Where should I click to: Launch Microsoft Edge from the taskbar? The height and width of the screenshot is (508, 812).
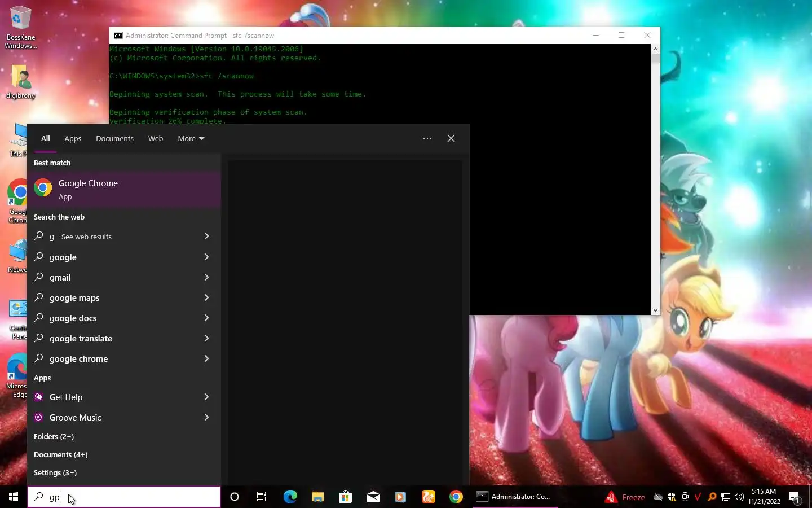point(290,497)
